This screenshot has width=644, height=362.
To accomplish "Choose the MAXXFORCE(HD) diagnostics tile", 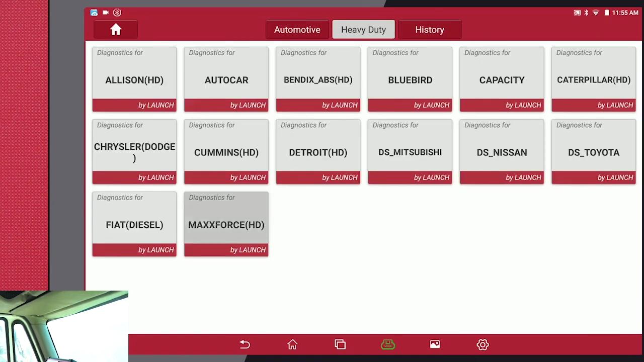I will click(226, 224).
